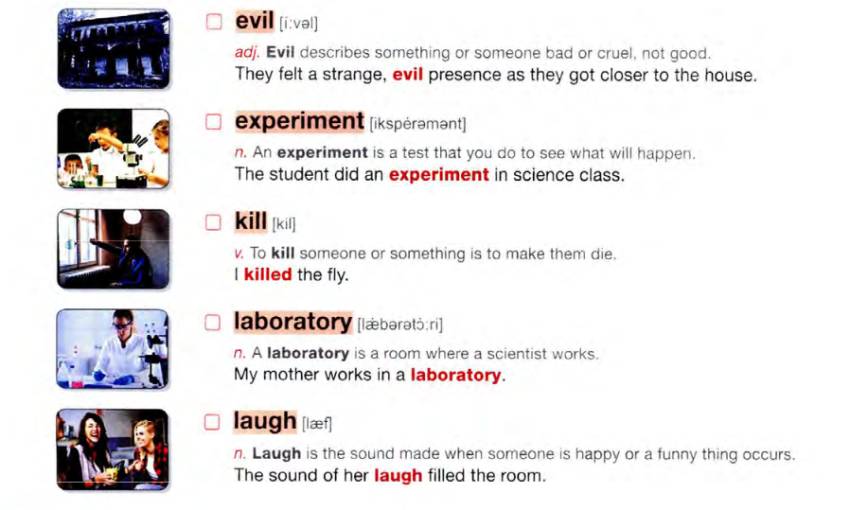Viewport: 850px width, 510px height.
Task: Mark the 'kill' checkbox
Action: coord(213,222)
